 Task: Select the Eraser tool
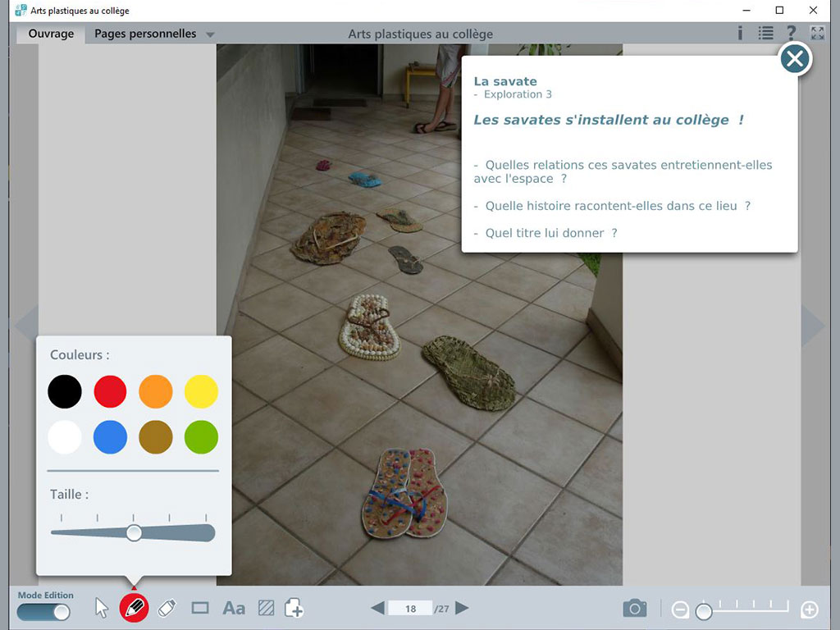click(168, 608)
